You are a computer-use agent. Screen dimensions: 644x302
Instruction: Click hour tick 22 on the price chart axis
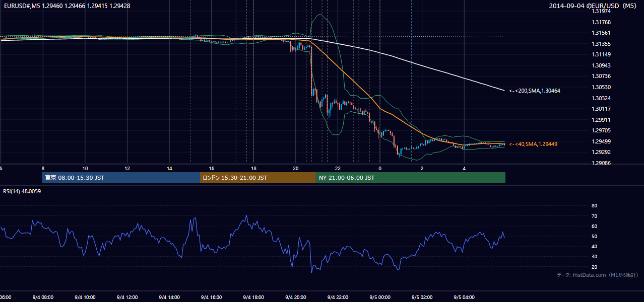coord(338,169)
